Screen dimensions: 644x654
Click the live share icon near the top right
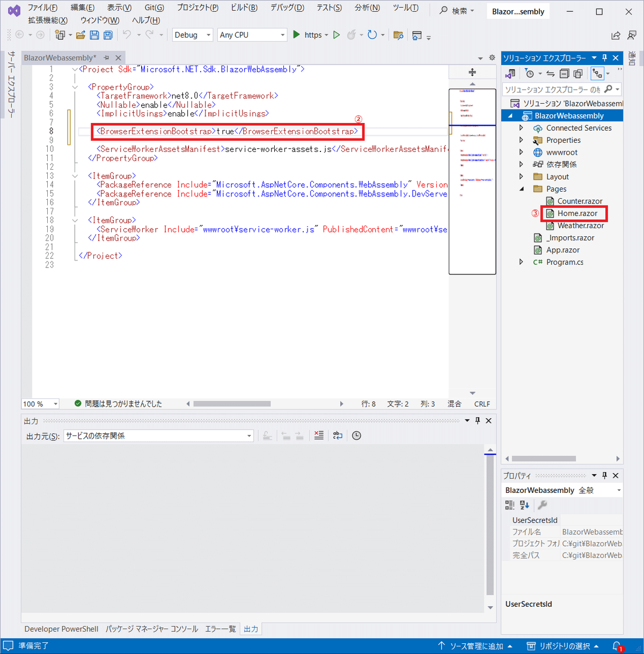click(616, 35)
